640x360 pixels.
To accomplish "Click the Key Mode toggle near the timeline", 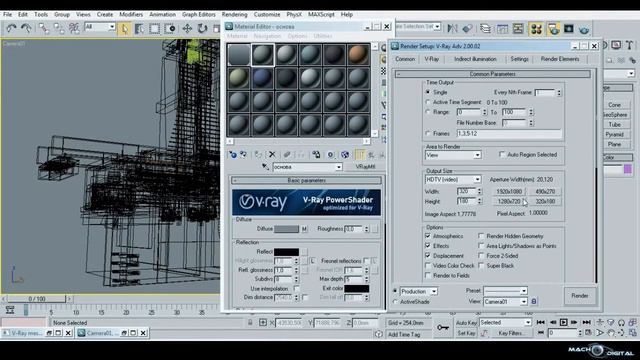I will tap(541, 333).
